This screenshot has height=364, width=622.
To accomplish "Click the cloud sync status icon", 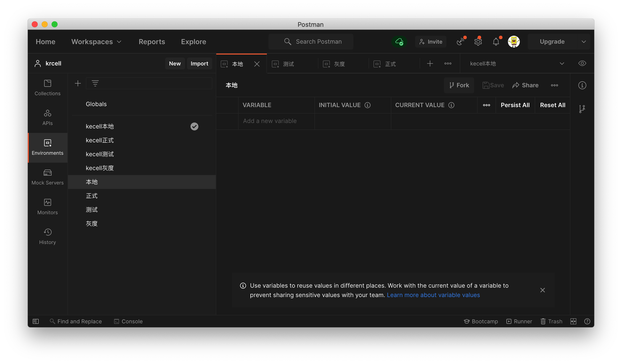I will click(x=399, y=42).
